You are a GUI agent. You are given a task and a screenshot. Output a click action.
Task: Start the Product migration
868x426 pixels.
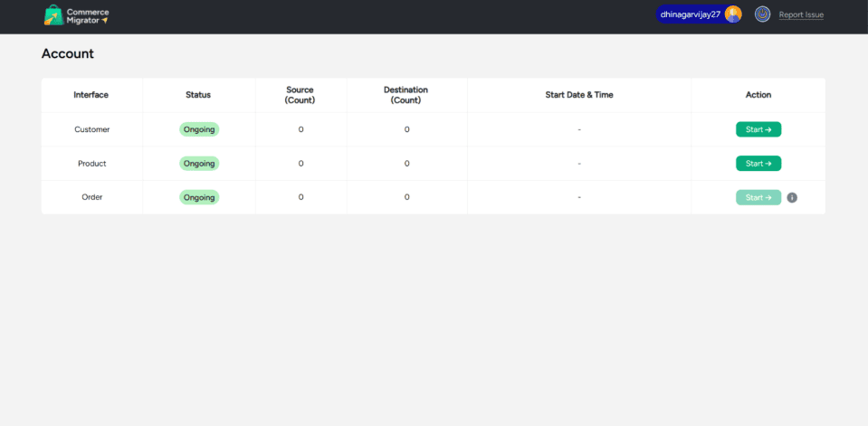(758, 164)
